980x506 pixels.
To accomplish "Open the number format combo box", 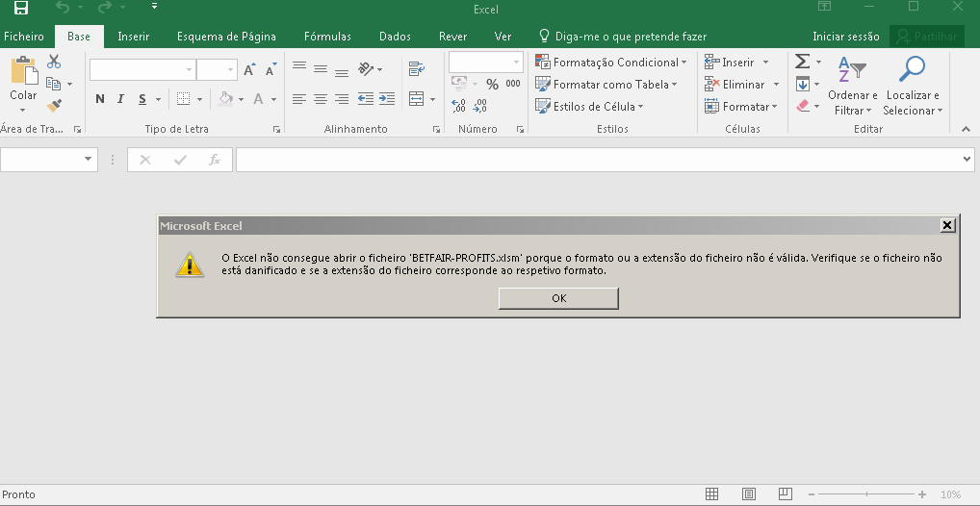I will [x=485, y=62].
